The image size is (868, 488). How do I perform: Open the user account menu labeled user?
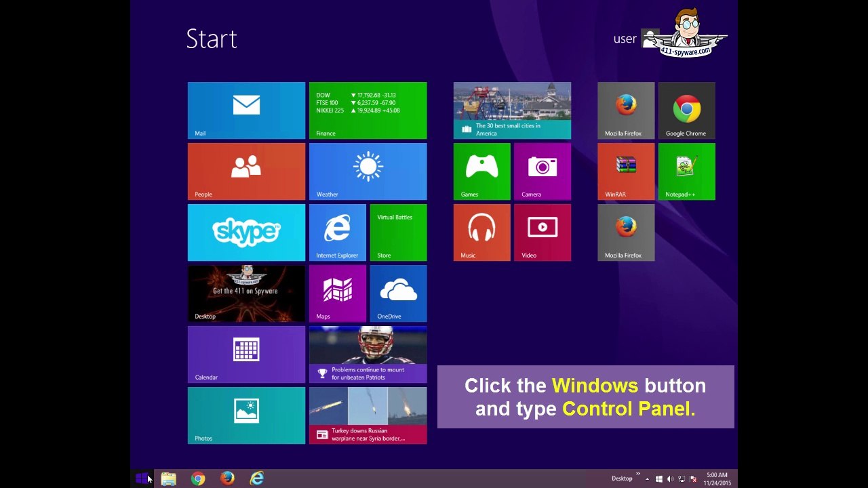tap(635, 39)
